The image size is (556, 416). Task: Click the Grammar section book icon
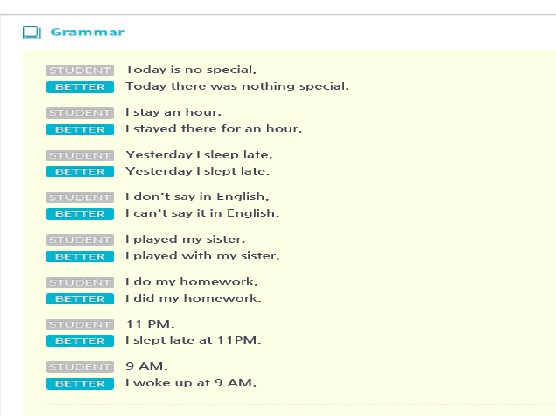pyautogui.click(x=32, y=32)
